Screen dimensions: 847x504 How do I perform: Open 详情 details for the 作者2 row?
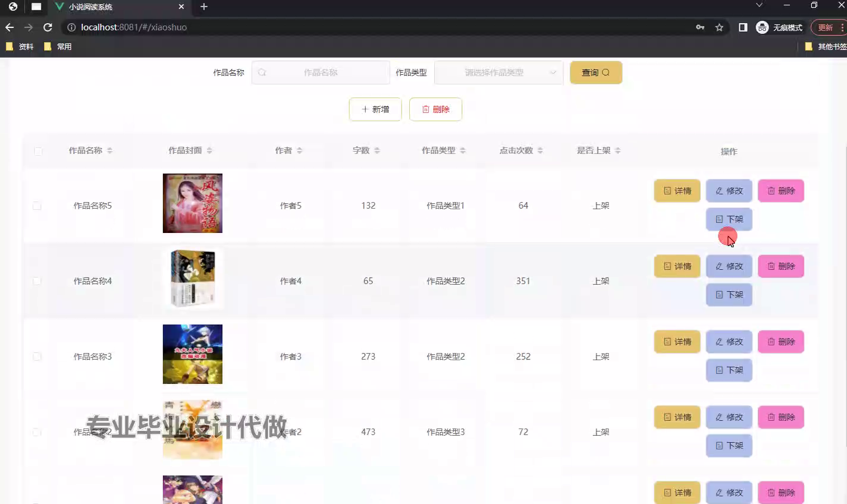click(x=677, y=417)
